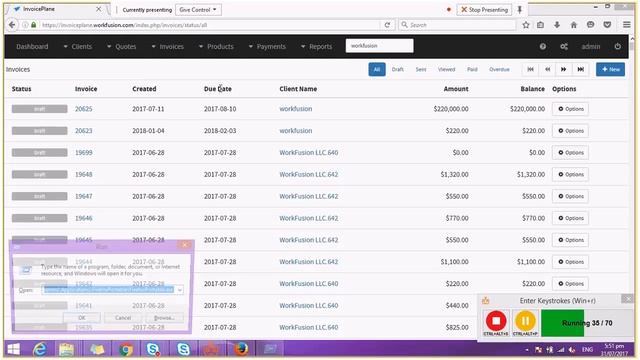Filter invoices by Overdue status

(499, 69)
